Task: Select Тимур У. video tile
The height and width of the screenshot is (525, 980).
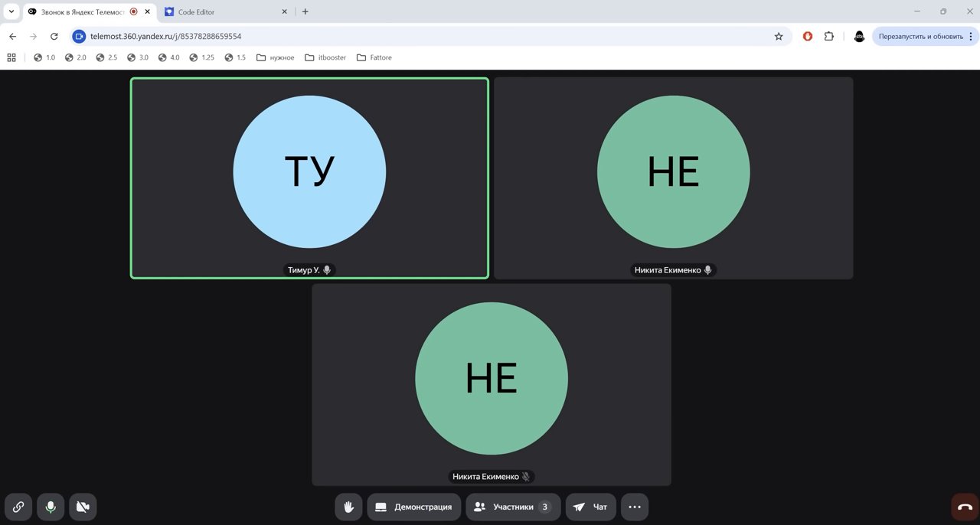Action: point(309,178)
